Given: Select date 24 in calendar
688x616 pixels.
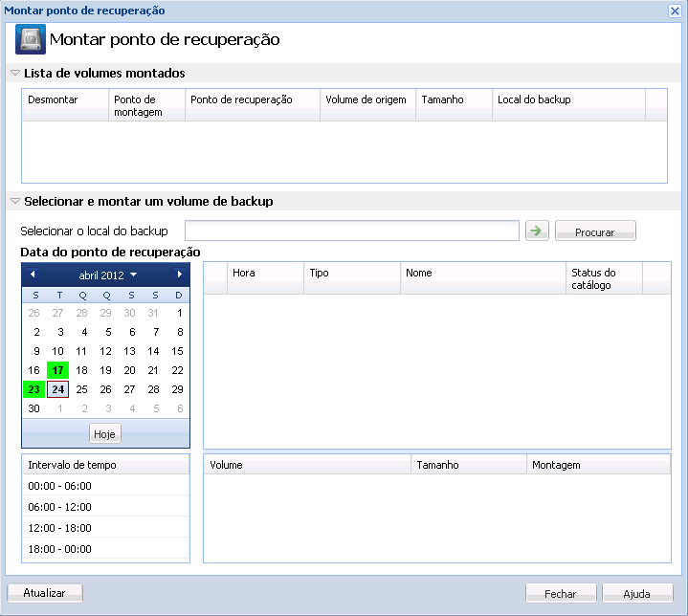Looking at the screenshot, I should pyautogui.click(x=58, y=389).
